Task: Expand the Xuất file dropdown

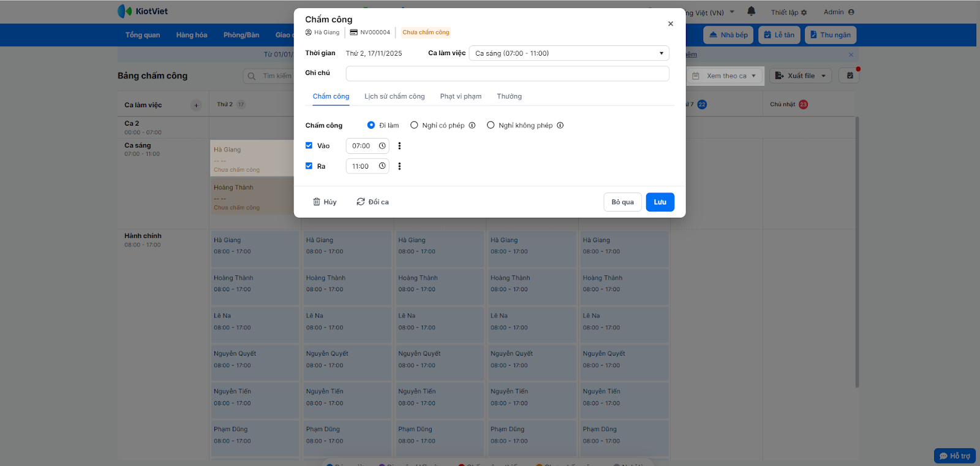Action: [x=801, y=76]
